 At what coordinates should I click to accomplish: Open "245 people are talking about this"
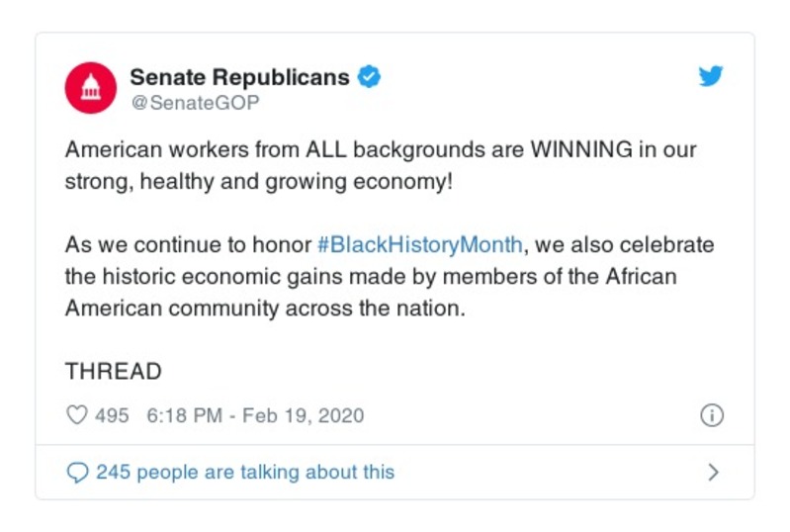tap(244, 473)
